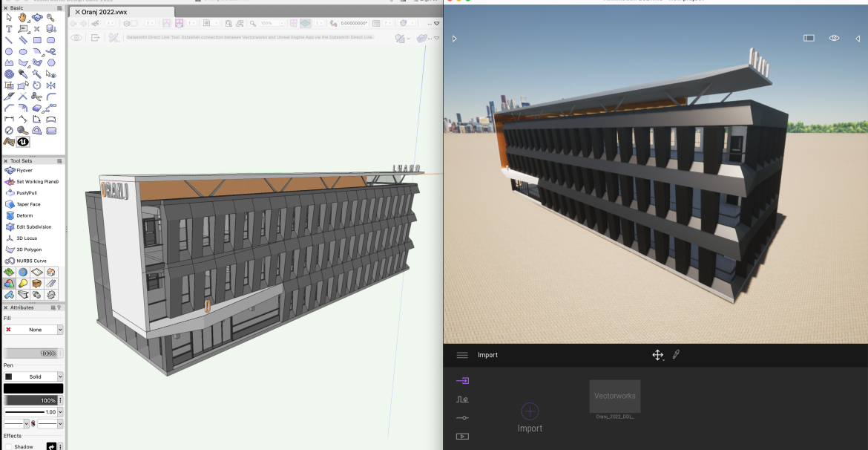The width and height of the screenshot is (868, 450).
Task: Select the Mirror tool
Action: (51, 85)
